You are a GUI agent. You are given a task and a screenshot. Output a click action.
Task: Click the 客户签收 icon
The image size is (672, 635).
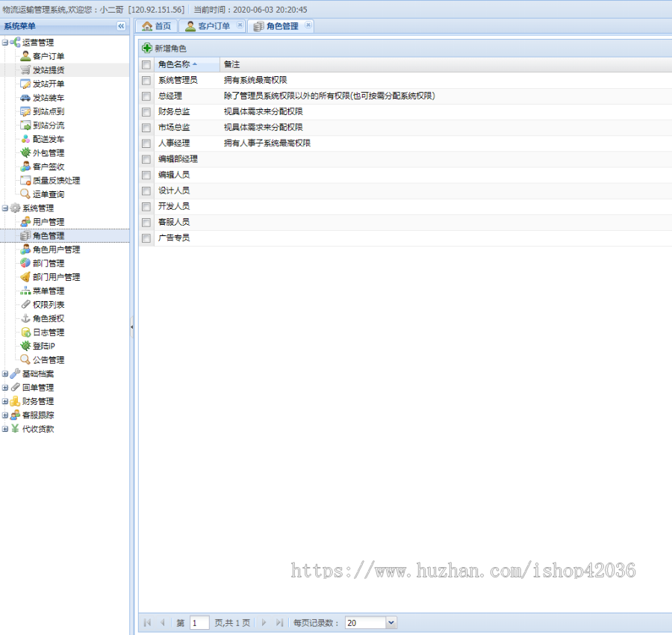(x=25, y=167)
